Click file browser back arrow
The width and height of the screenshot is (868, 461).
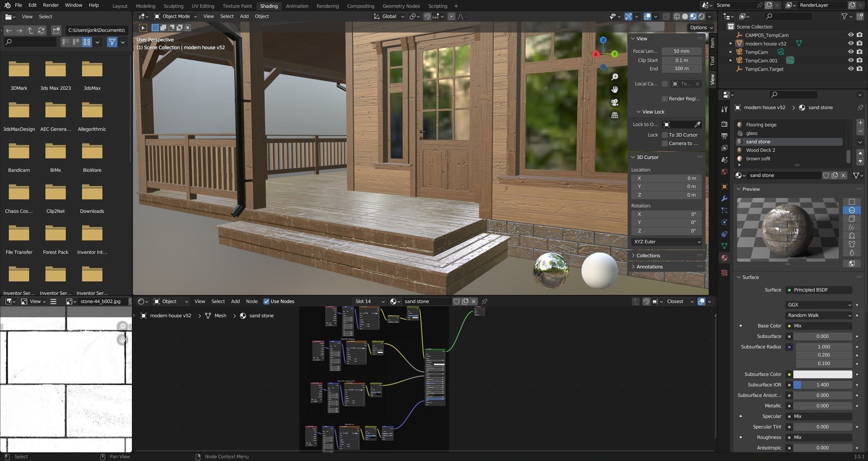[9, 31]
